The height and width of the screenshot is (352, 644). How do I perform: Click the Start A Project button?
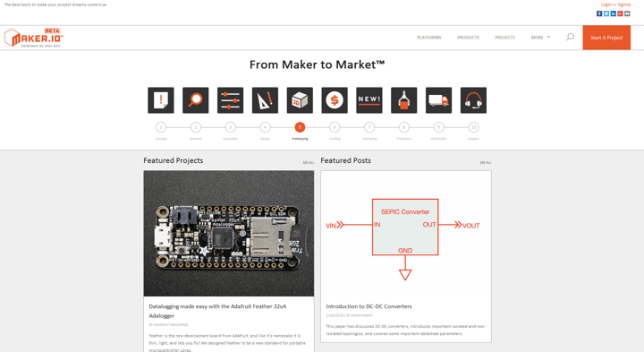click(606, 38)
